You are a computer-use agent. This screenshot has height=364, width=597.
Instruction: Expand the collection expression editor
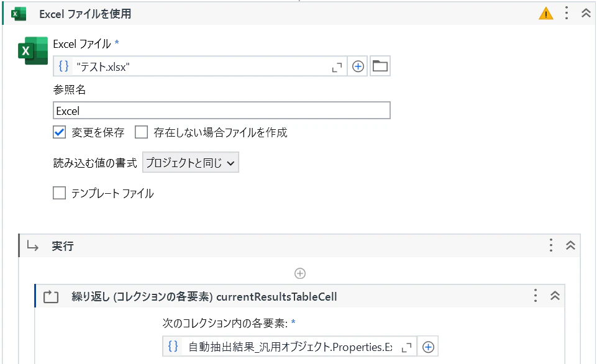coord(407,347)
